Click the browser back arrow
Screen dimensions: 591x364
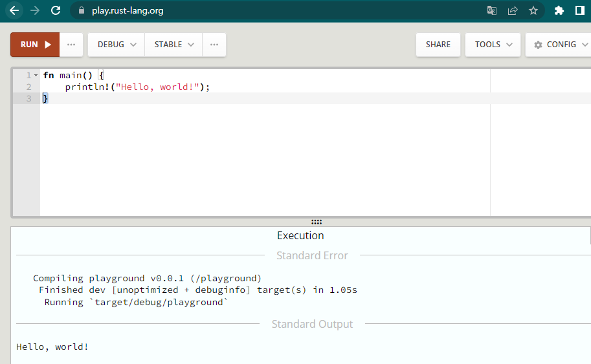(x=14, y=10)
